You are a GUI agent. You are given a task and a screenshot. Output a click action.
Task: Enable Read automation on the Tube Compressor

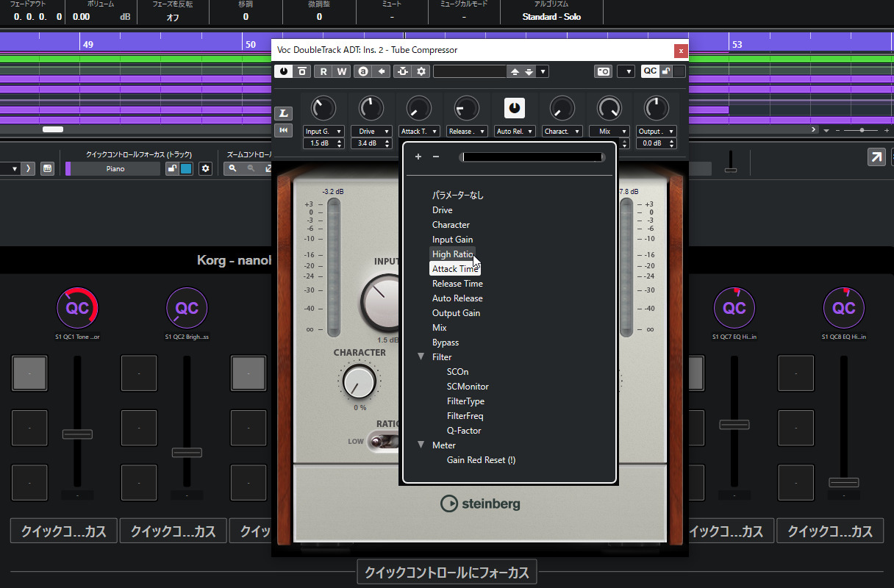click(x=323, y=71)
